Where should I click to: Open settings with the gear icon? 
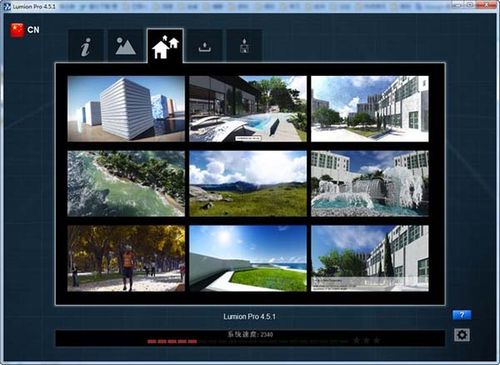click(462, 335)
